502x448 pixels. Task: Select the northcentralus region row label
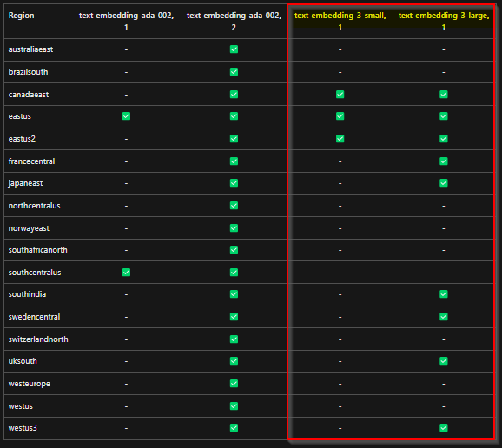(34, 206)
